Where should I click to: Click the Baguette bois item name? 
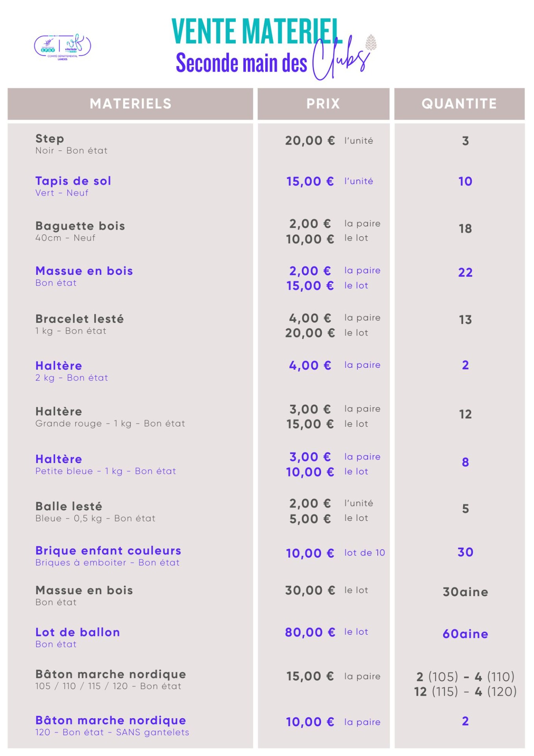pyautogui.click(x=80, y=226)
